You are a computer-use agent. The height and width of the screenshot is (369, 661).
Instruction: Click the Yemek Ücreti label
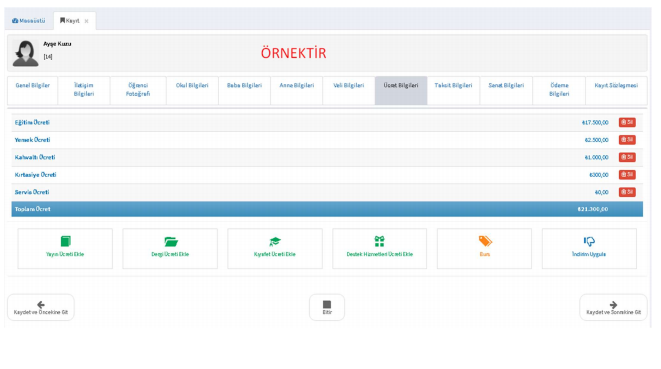32,140
